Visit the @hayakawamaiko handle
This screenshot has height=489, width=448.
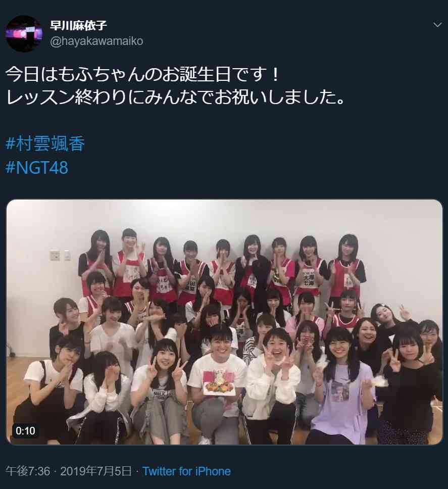[96, 41]
